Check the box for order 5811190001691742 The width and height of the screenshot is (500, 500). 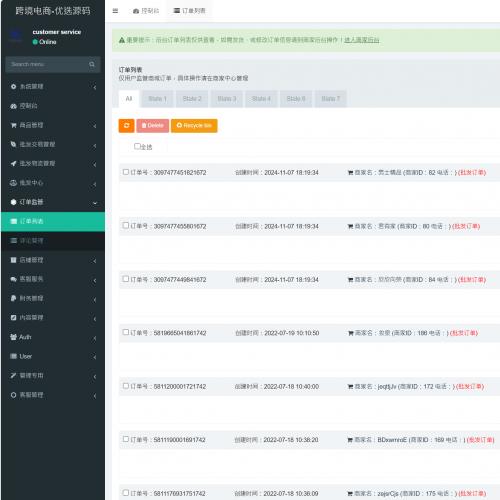tap(126, 439)
